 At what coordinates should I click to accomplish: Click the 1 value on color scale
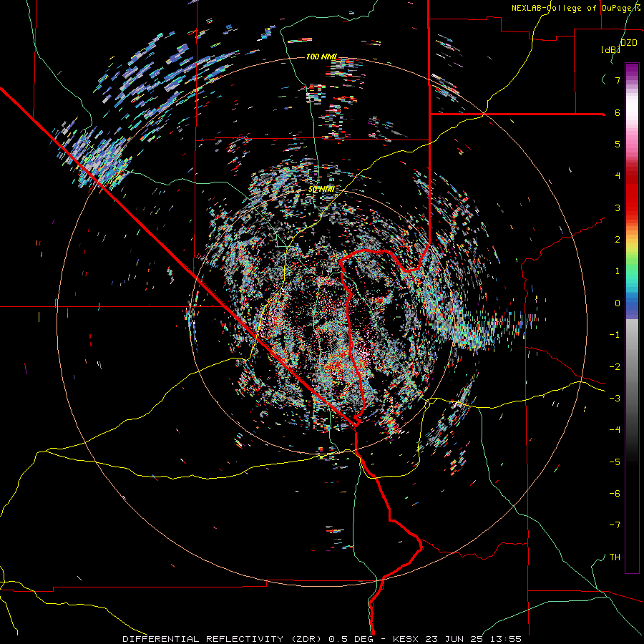618,271
